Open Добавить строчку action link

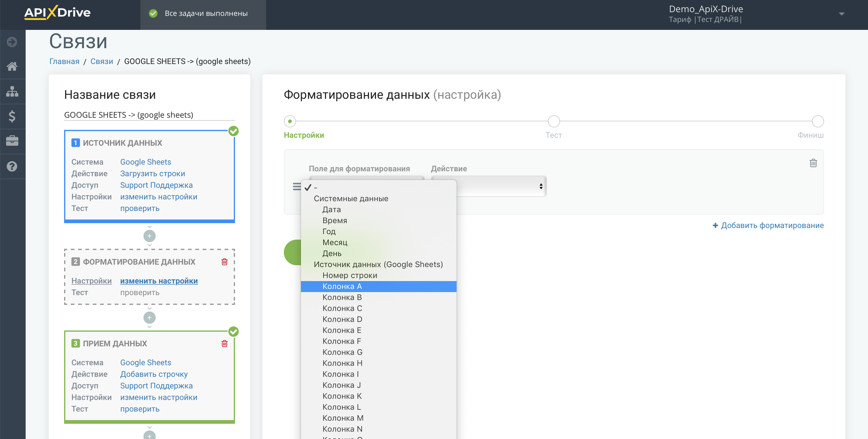(154, 374)
